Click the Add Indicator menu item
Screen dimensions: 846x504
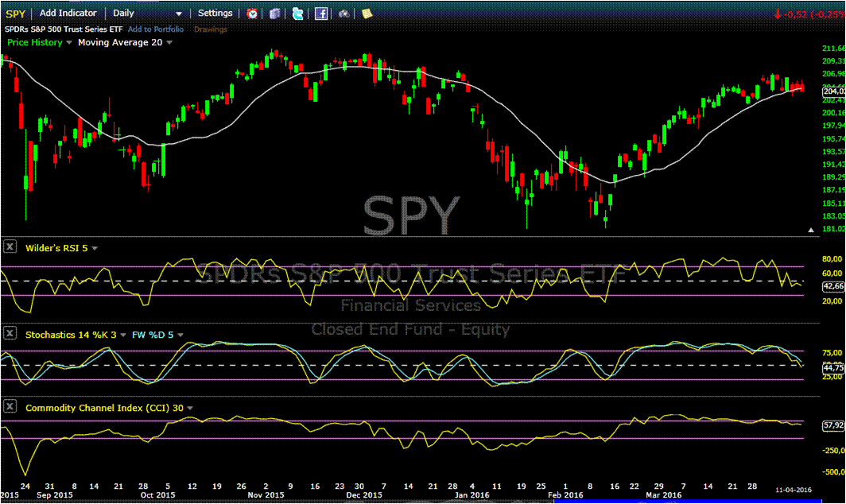(x=68, y=13)
